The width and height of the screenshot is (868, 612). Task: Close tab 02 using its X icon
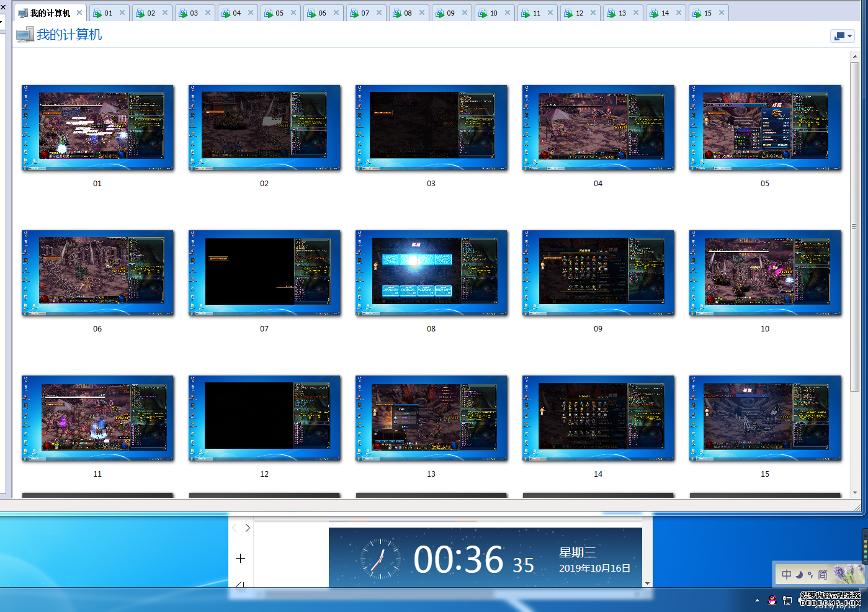[x=165, y=12]
